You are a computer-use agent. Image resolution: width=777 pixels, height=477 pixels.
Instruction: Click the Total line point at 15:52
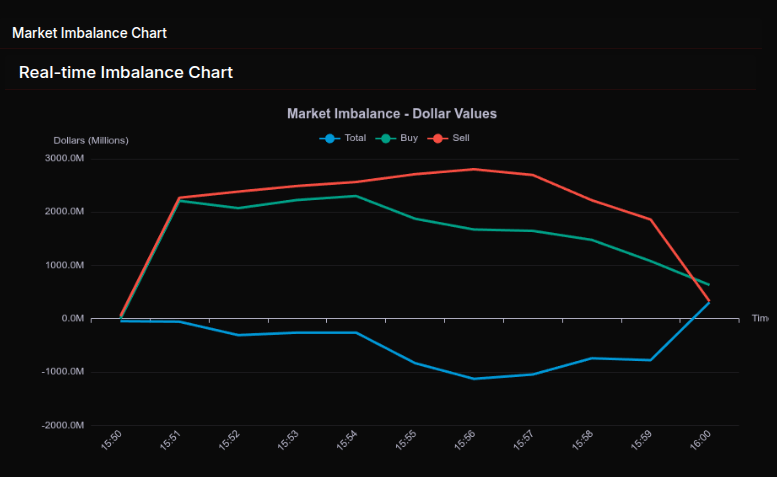tap(237, 335)
